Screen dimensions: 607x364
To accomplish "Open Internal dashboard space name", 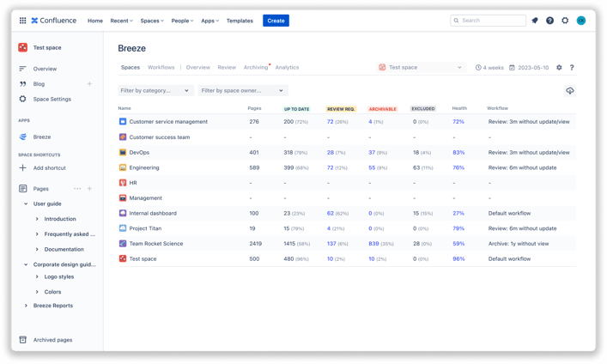I will 153,214.
